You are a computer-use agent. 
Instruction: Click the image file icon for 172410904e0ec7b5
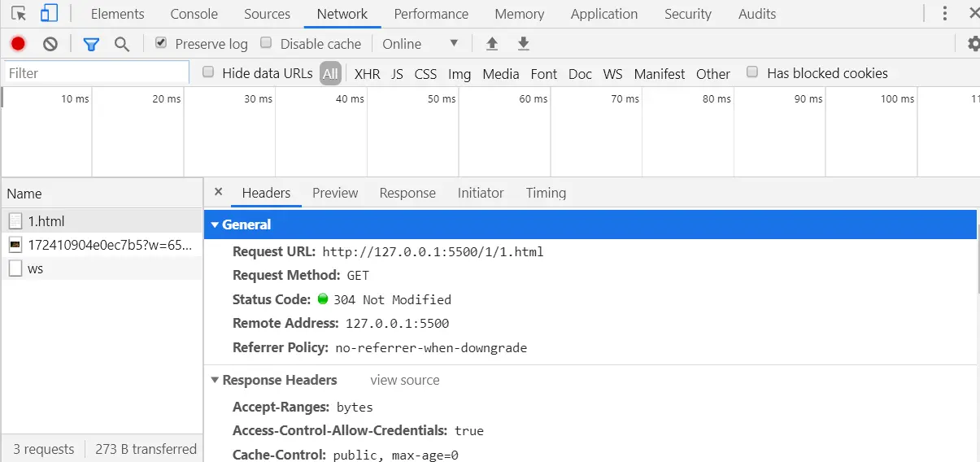15,244
